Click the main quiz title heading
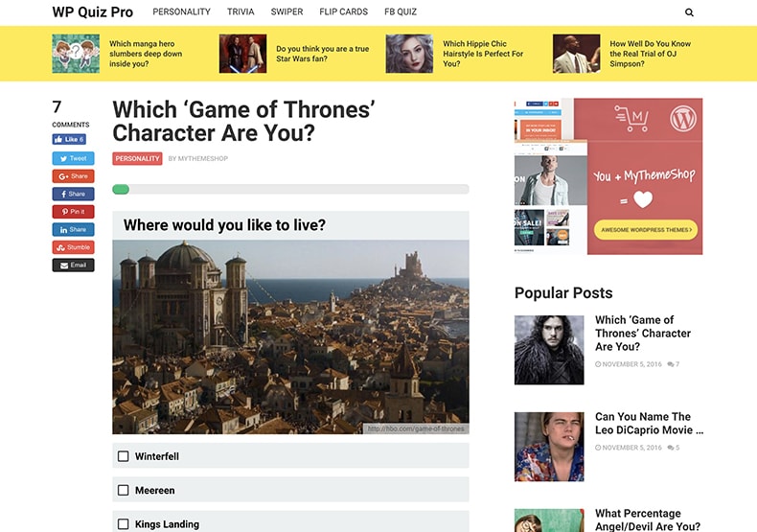 pyautogui.click(x=243, y=121)
